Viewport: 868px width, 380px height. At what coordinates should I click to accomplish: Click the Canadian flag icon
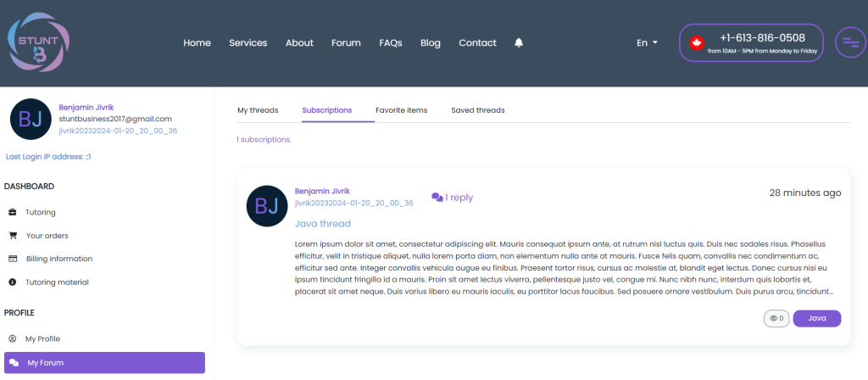[x=696, y=42]
